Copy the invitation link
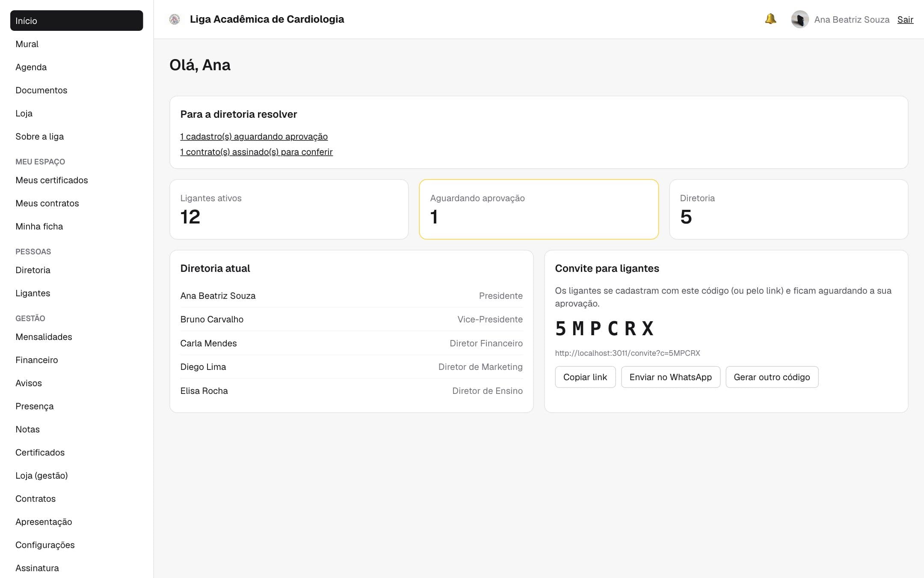Screen dimensions: 924x578 (585, 377)
